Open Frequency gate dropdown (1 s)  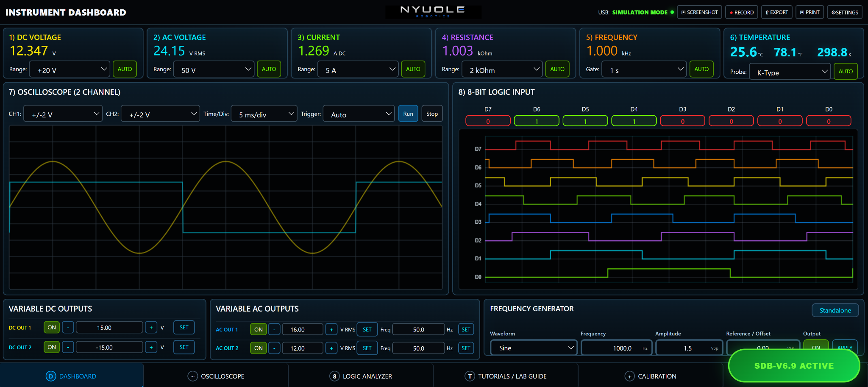644,69
